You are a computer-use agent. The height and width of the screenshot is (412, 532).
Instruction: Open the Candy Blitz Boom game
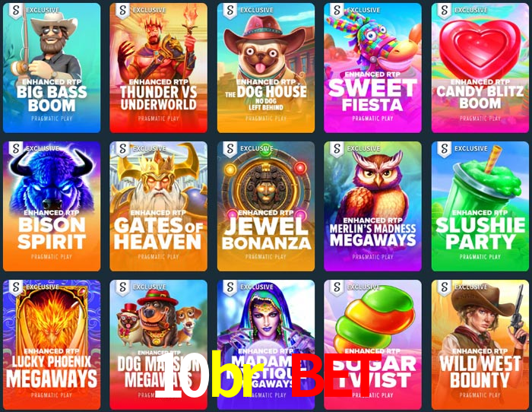point(480,68)
